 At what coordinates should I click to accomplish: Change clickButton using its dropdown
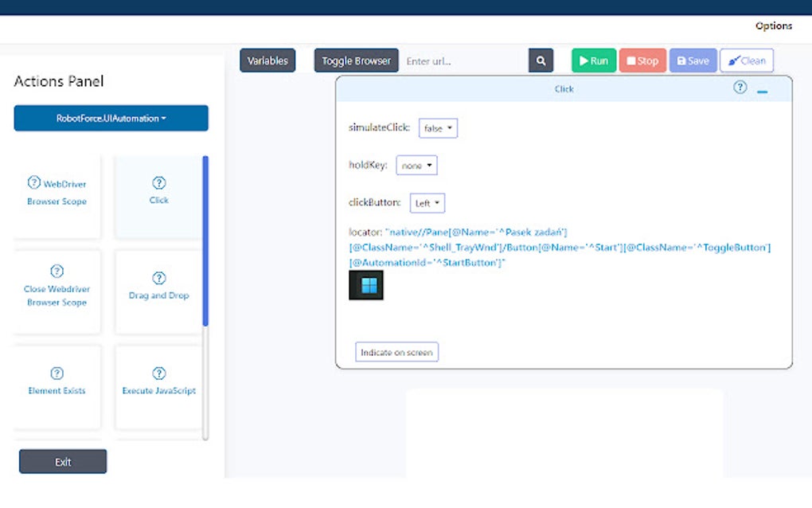(x=427, y=203)
